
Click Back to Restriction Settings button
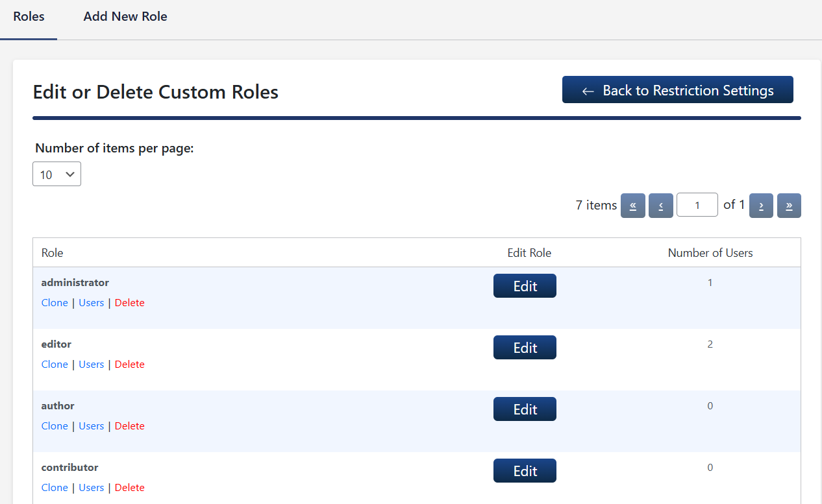pyautogui.click(x=677, y=90)
